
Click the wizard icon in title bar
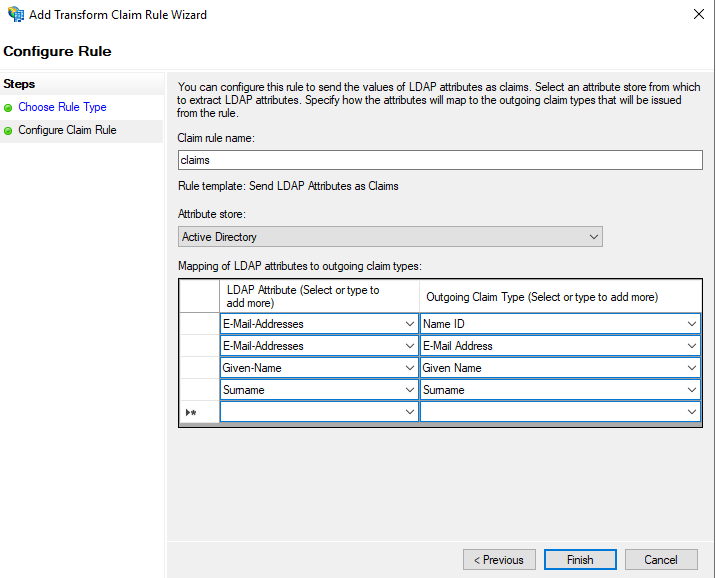(x=14, y=15)
